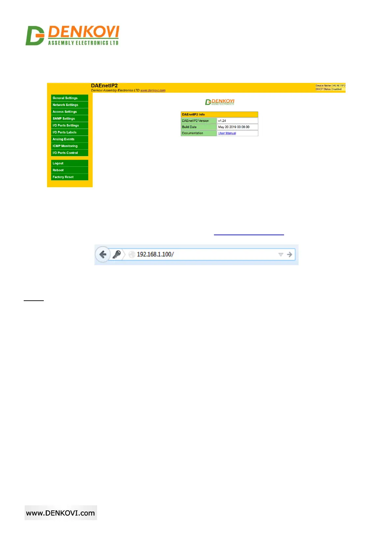Image resolution: width=392 pixels, height=554 pixels.
Task: Click the 'DAEnetIP2 Info' table header
Action: tap(219, 114)
